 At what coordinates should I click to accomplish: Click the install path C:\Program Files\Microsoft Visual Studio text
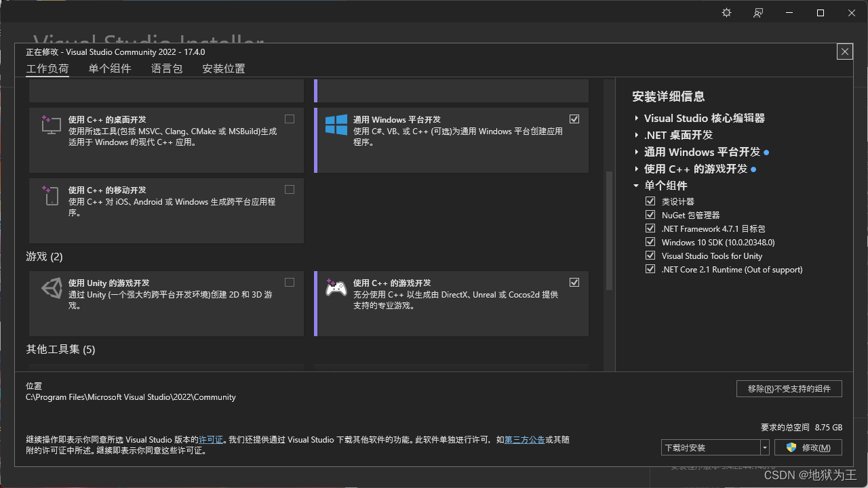point(131,397)
